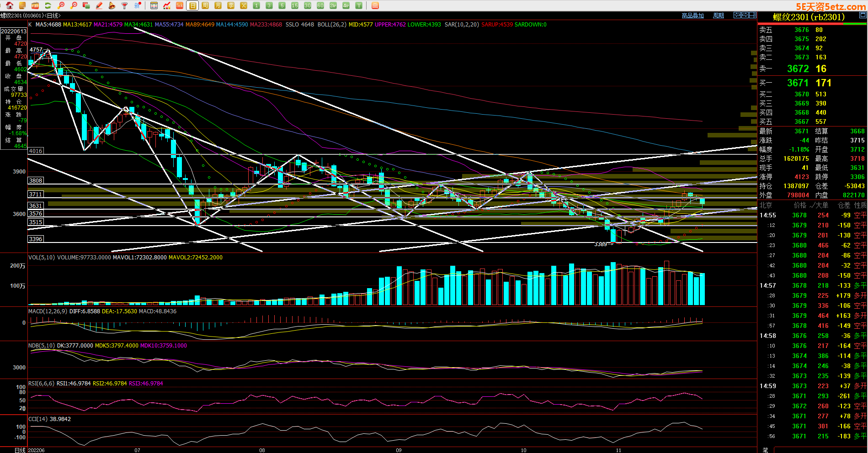Open the quote list table icon
This screenshot has height=453, width=868.
pyautogui.click(x=154, y=5)
